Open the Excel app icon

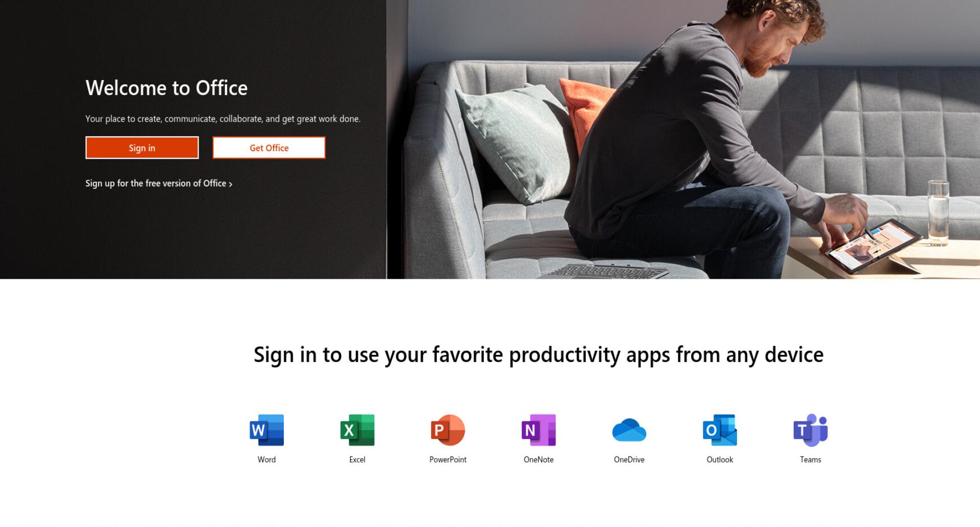tap(357, 430)
